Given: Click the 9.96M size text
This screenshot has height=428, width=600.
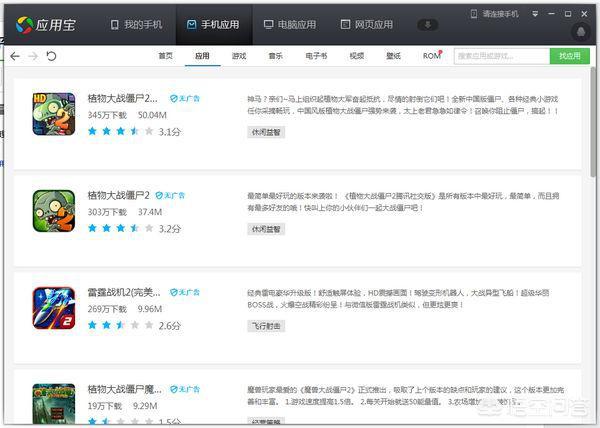Looking at the screenshot, I should coord(150,309).
